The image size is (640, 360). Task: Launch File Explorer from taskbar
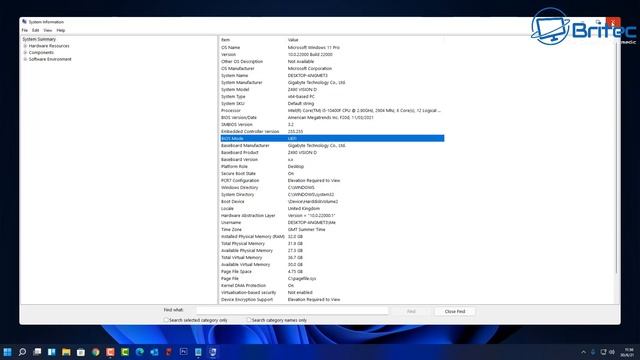coord(66,352)
